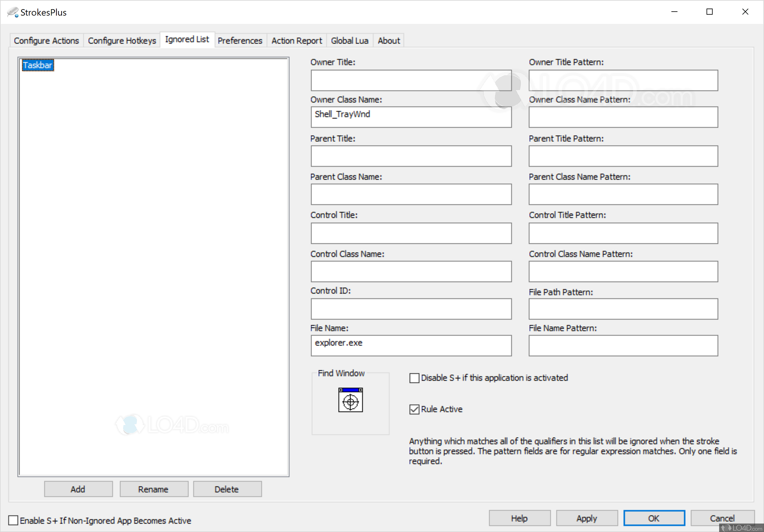This screenshot has width=764, height=532.
Task: Switch to the Preferences tab
Action: (x=240, y=40)
